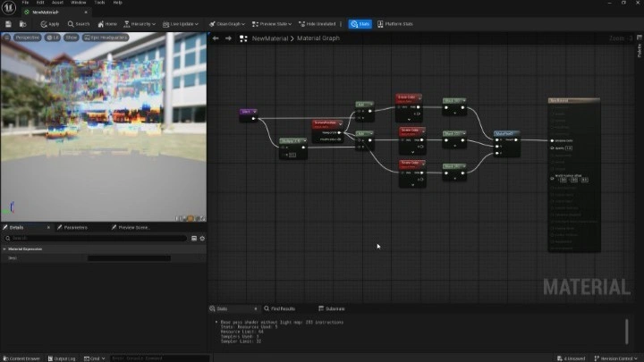Collapse the Material Expression section
The height and width of the screenshot is (362, 644).
[4, 248]
